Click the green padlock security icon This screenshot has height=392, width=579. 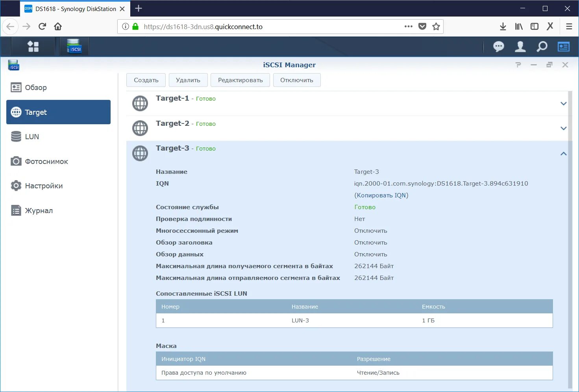click(x=135, y=26)
